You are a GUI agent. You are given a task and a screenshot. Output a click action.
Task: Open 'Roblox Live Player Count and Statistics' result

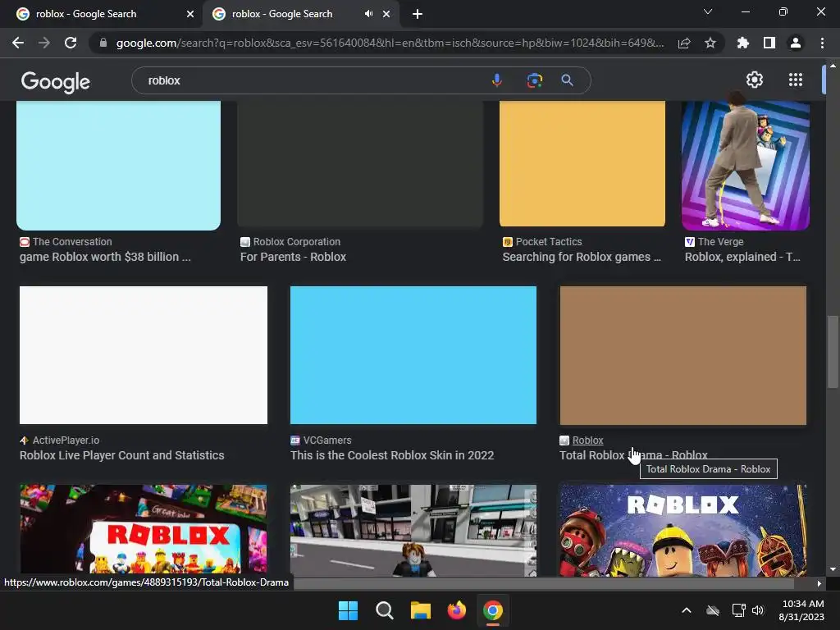(121, 454)
